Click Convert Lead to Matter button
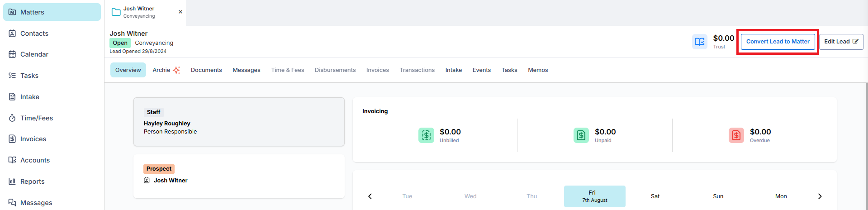 click(x=778, y=42)
